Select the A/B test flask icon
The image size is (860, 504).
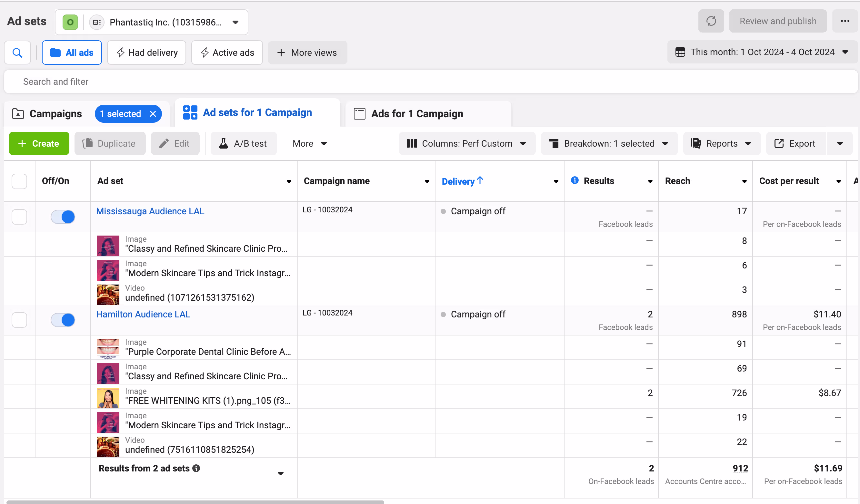(x=224, y=143)
